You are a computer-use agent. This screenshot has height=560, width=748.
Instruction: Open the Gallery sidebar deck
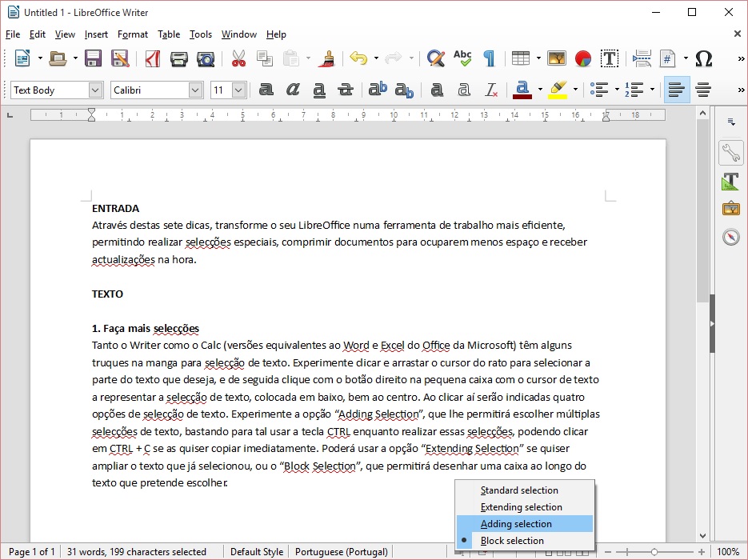coord(730,209)
